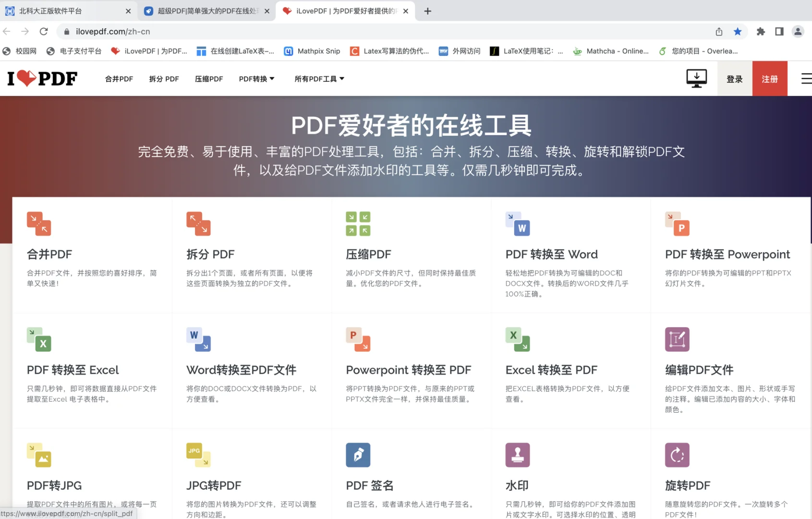
Task: Open the Chrome profile avatar icon
Action: coord(798,31)
